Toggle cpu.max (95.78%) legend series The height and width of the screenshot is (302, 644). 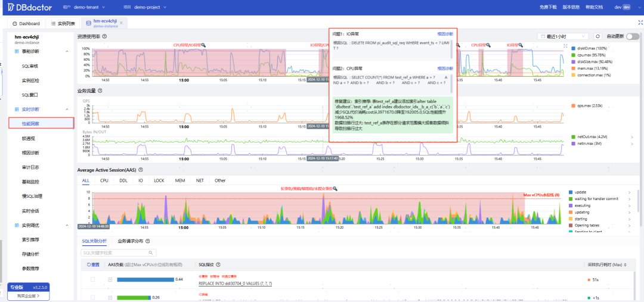[590, 55]
